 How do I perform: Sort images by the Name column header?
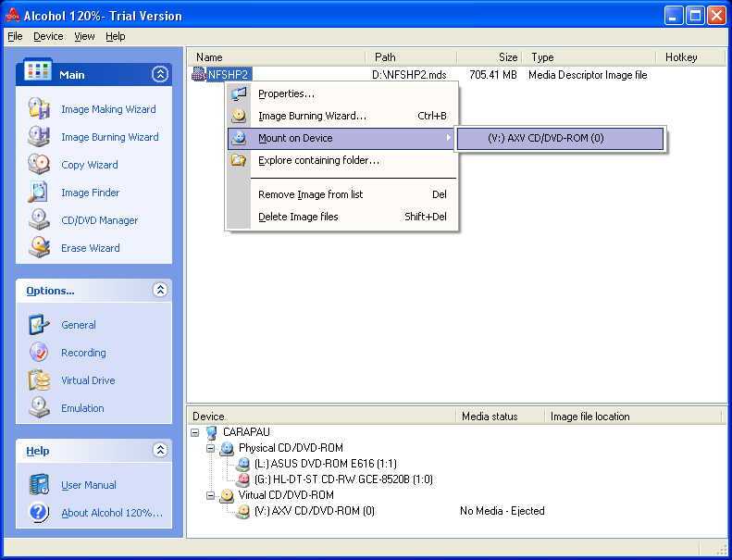coord(277,57)
